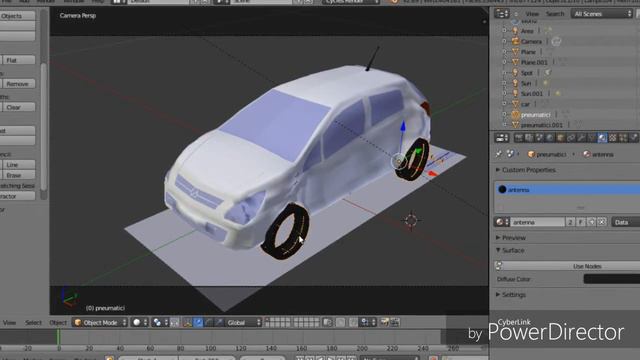Screen dimensions: 640x360
Task: Toggle fake user F for antenna material
Action: tap(581, 222)
